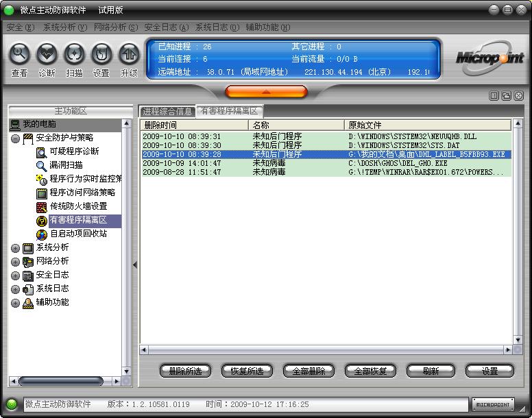Expand the 系统日志 tree node
The image size is (532, 418).
point(15,289)
